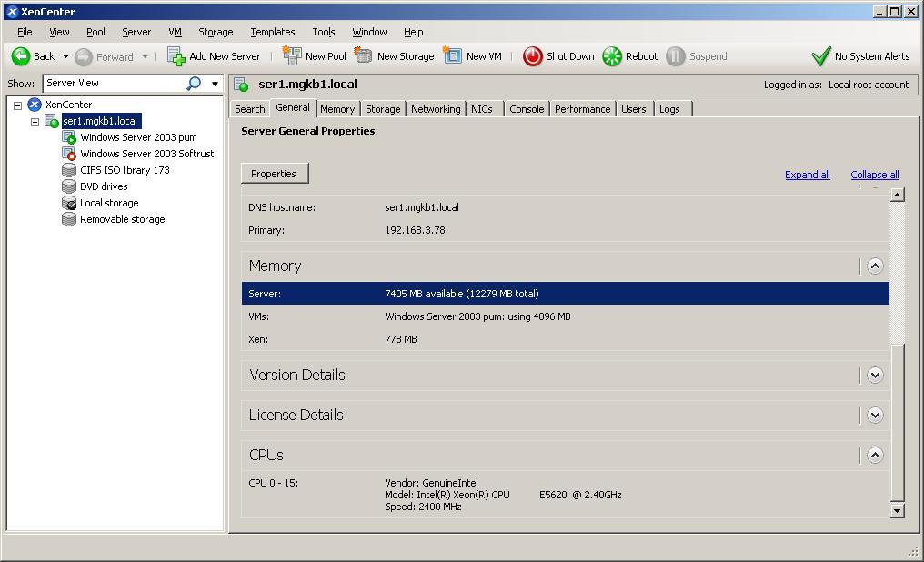924x562 pixels.
Task: Click the New Pool icon
Action: [292, 56]
